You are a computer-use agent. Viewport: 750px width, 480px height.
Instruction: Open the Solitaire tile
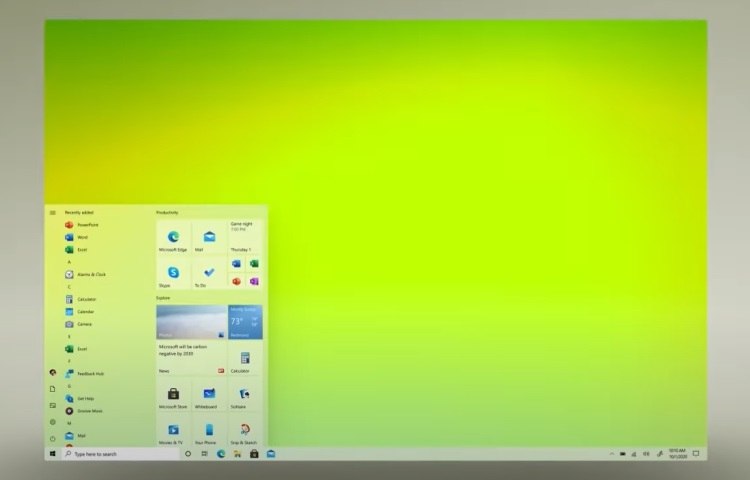point(245,394)
